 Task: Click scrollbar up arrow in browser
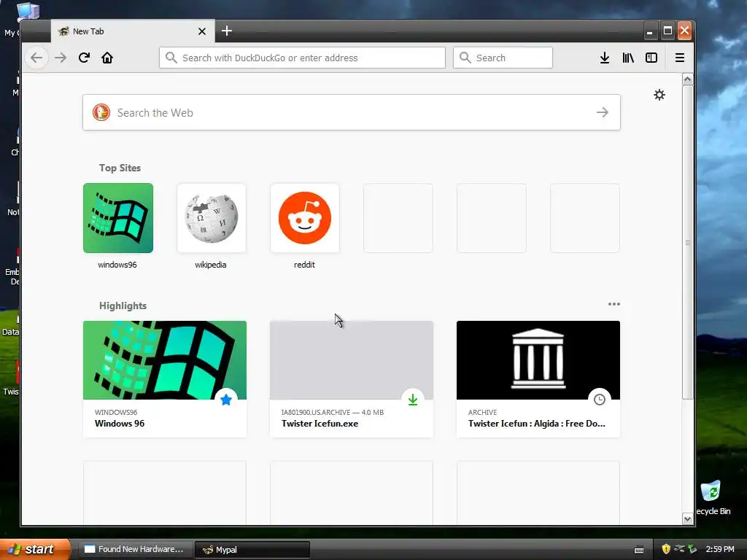687,79
